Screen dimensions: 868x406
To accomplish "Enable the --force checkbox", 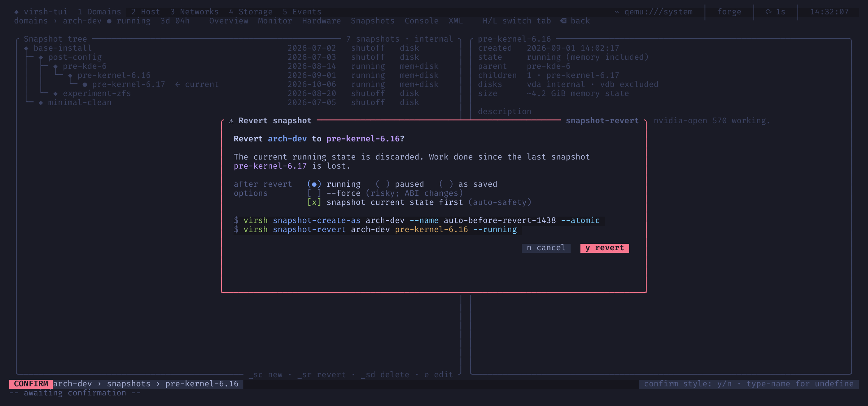I will click(x=314, y=193).
